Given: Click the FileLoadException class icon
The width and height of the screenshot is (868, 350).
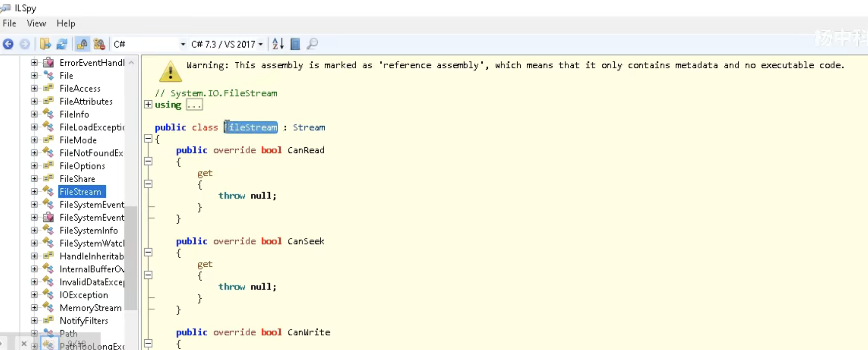Looking at the screenshot, I should [48, 127].
